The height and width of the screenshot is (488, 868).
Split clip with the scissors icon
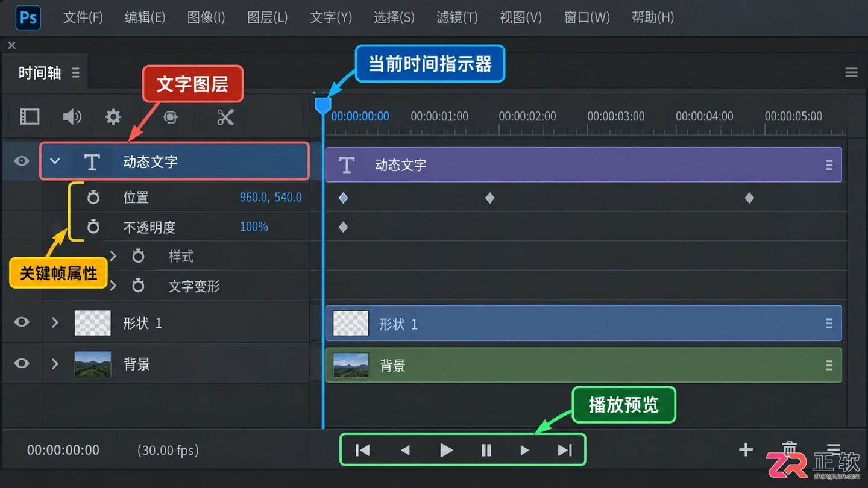(225, 117)
